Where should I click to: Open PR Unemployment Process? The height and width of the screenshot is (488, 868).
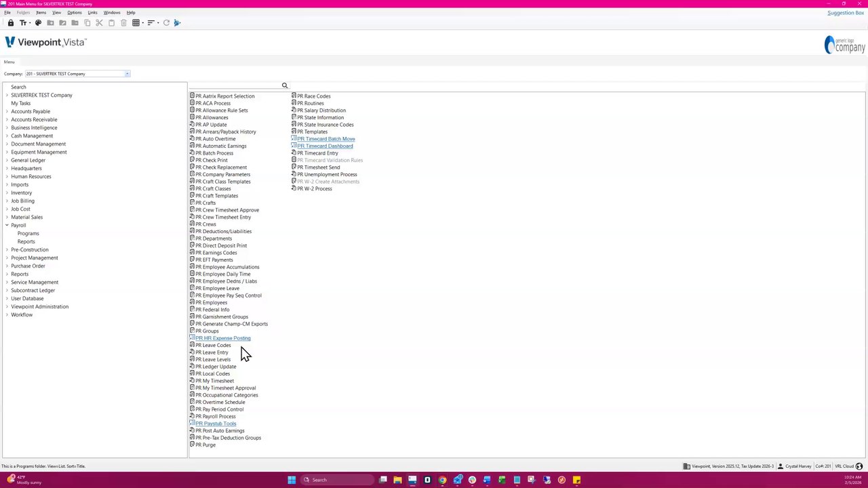point(327,174)
